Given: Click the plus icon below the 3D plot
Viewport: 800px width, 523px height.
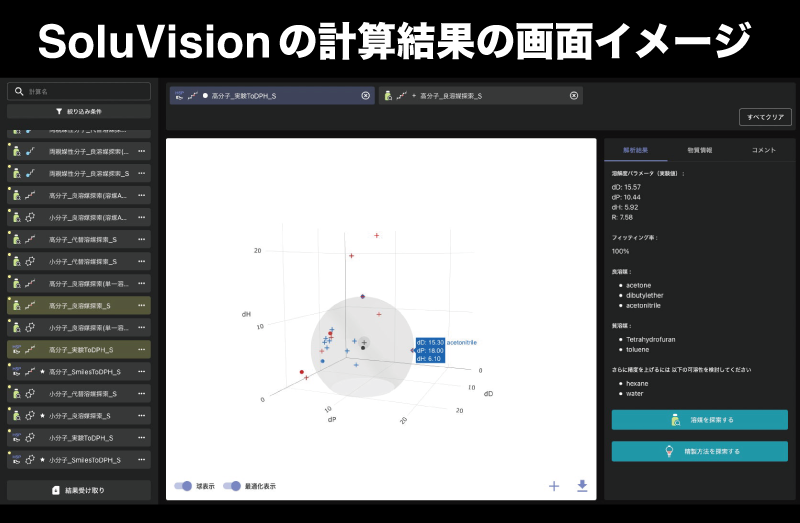Looking at the screenshot, I should 554,486.
